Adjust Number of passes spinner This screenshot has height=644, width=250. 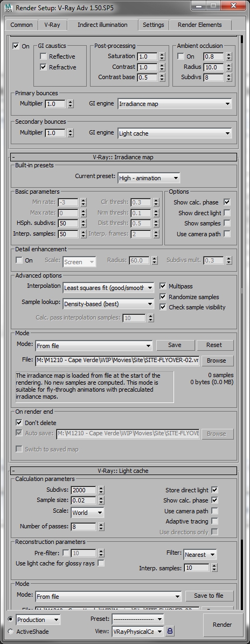click(101, 527)
